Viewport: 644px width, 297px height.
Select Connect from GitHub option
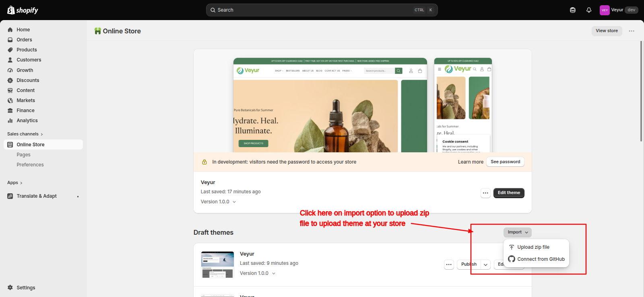(x=536, y=259)
